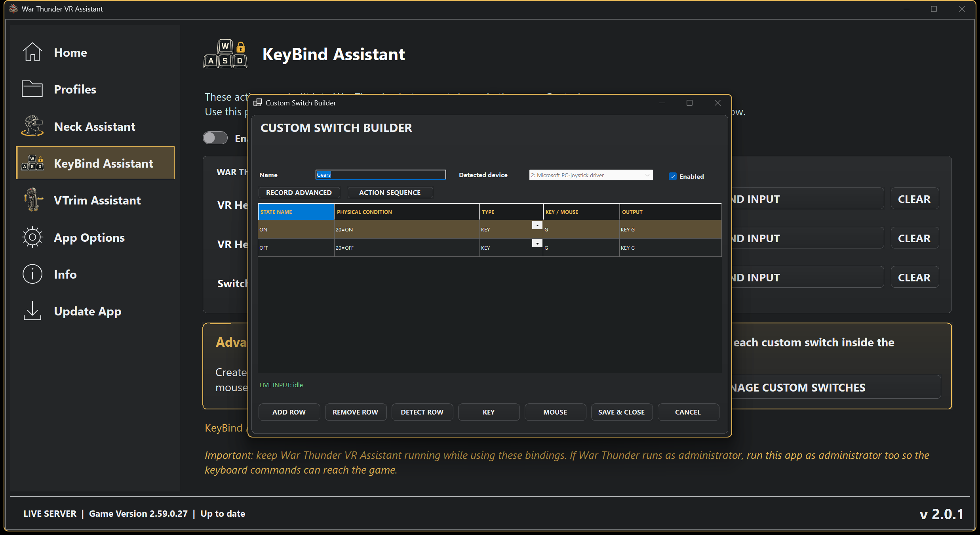Click the Info circle icon

[x=32, y=274]
